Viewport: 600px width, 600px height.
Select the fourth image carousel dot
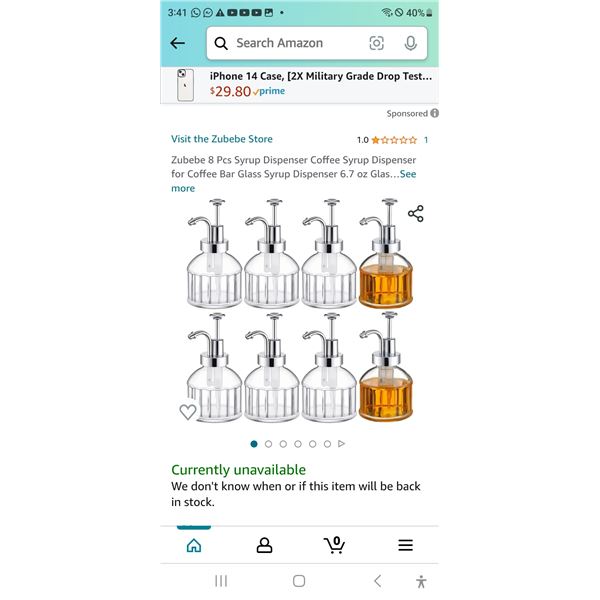tap(298, 444)
